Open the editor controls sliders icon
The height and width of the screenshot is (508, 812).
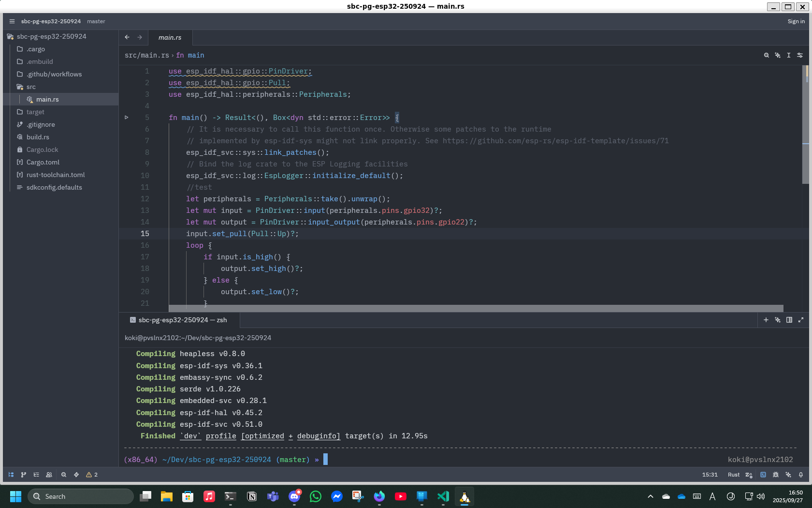(x=800, y=55)
